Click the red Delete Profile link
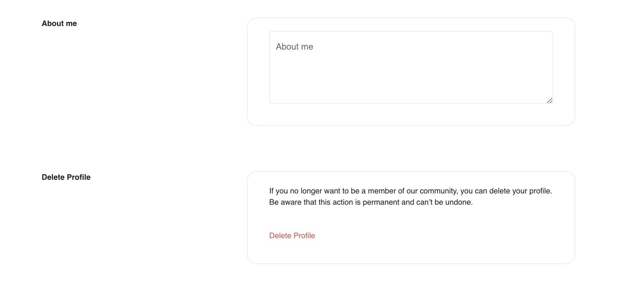644x285 pixels. click(292, 235)
